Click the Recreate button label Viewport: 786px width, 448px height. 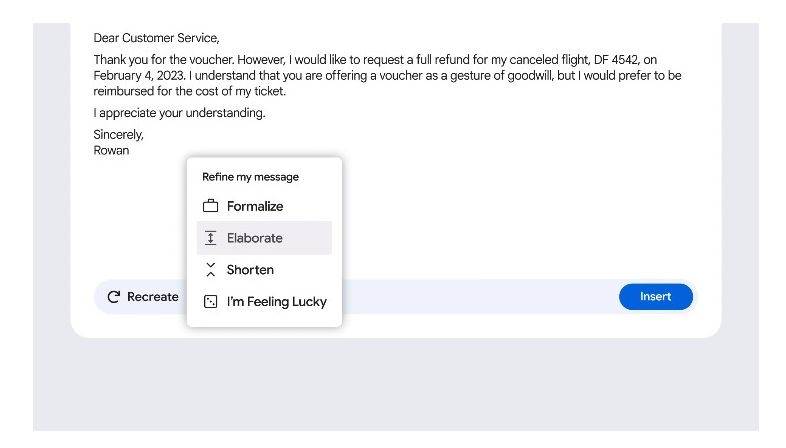(x=153, y=297)
